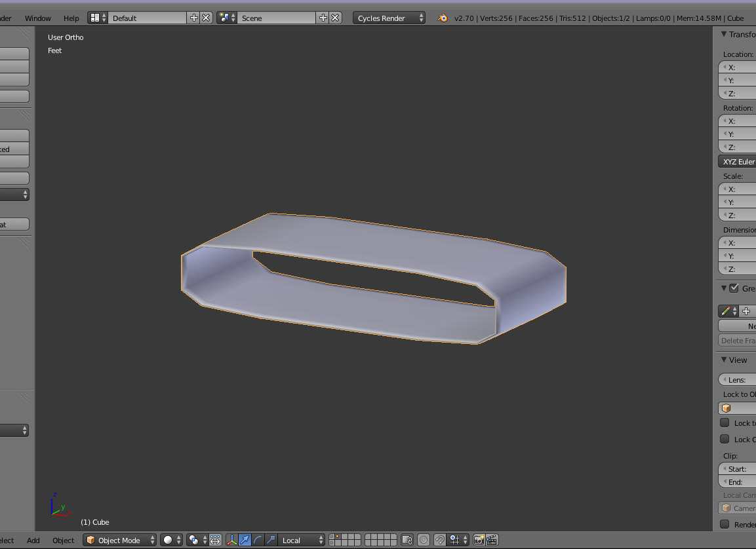This screenshot has height=549, width=756.
Task: Click the 3D axis orientation gizmo
Action: click(60, 506)
